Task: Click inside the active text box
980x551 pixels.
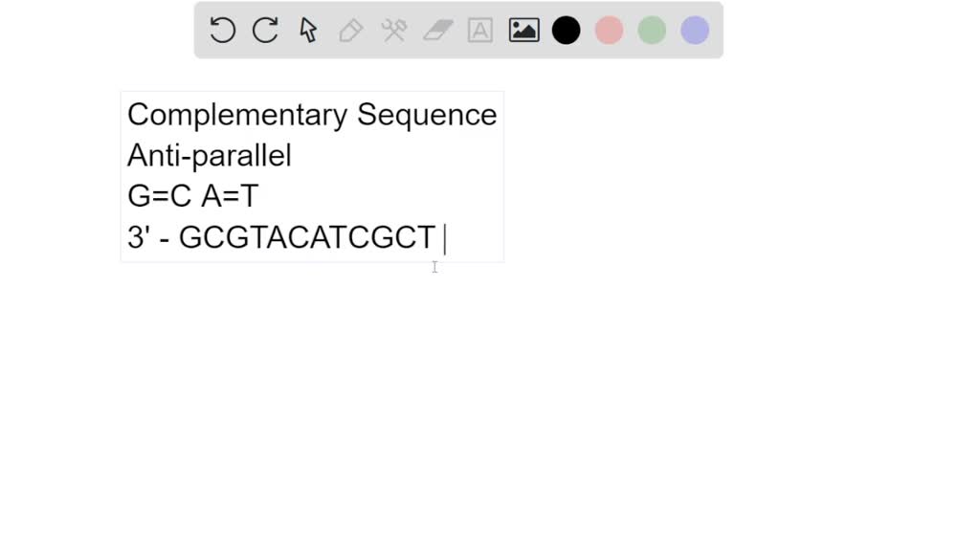Action: 311,177
